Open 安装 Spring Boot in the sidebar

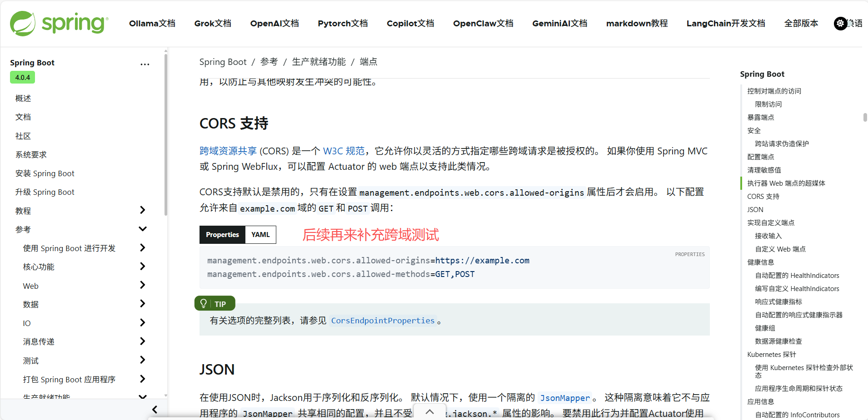(45, 173)
